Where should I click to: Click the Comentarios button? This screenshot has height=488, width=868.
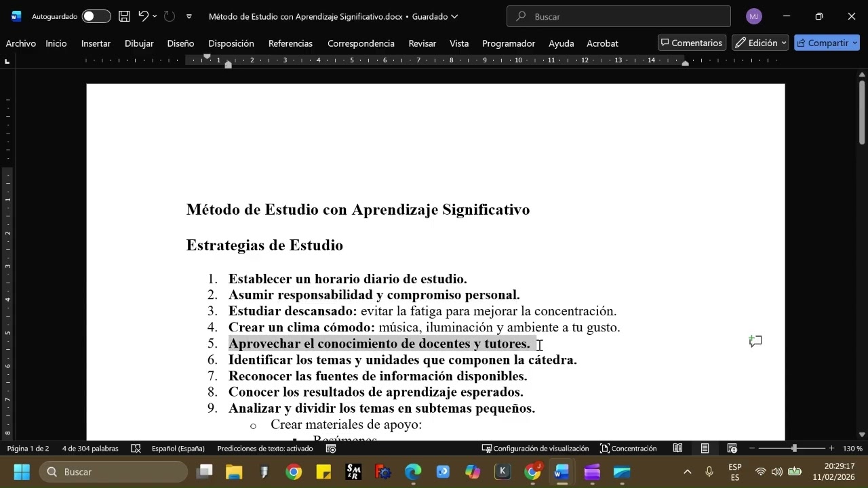692,43
